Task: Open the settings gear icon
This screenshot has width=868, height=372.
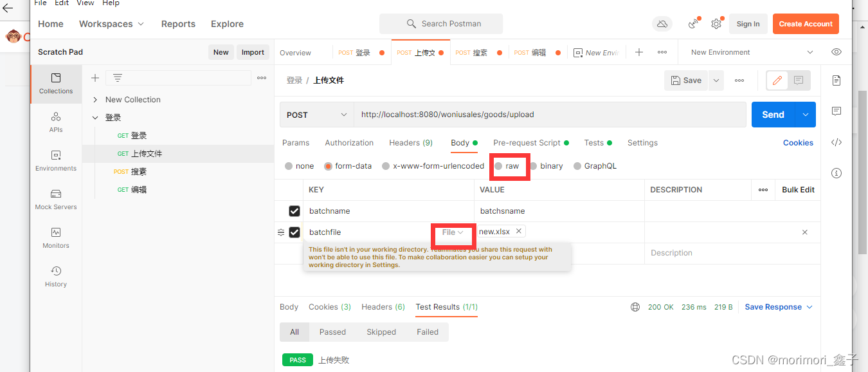Action: [x=716, y=24]
